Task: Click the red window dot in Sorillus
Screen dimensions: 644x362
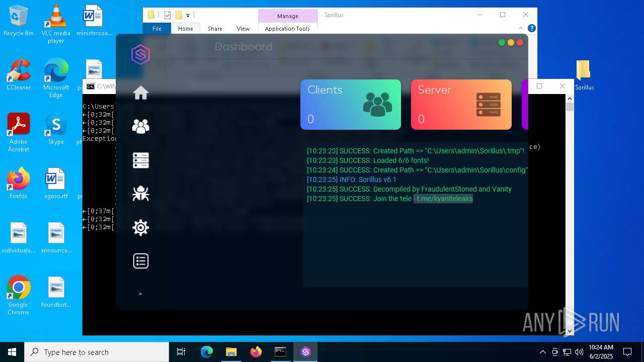Action: pyautogui.click(x=520, y=43)
